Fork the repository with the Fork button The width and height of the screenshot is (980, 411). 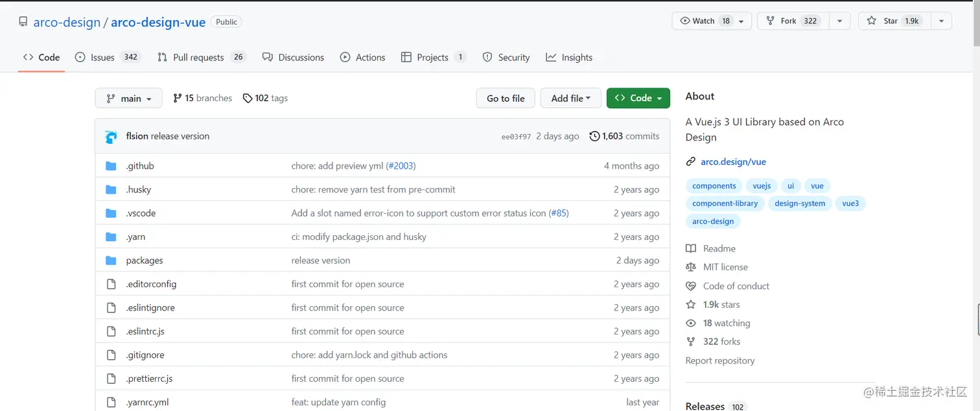793,21
